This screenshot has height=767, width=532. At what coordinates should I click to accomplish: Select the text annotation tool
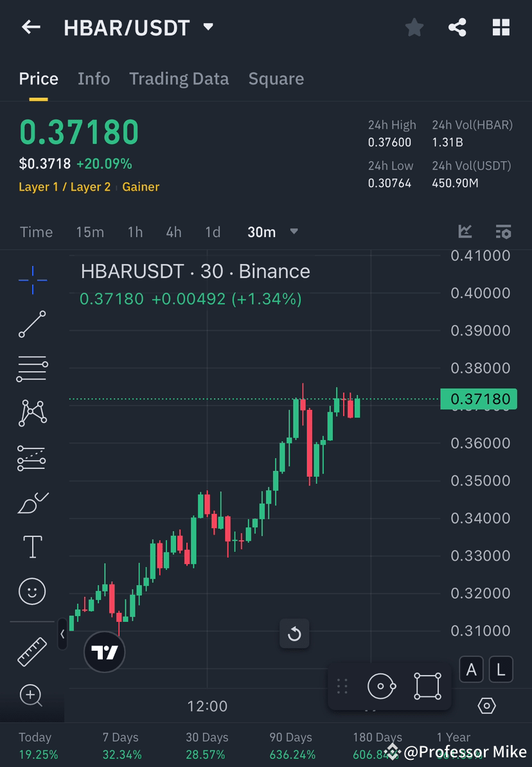click(32, 546)
